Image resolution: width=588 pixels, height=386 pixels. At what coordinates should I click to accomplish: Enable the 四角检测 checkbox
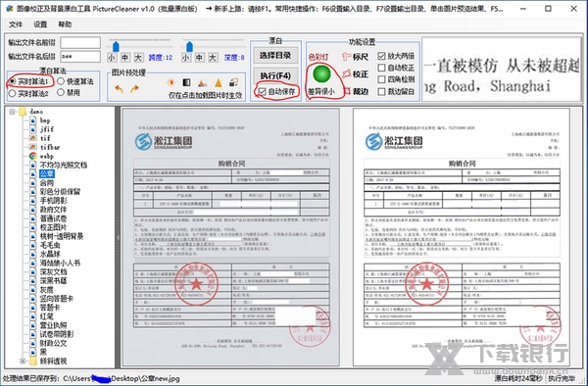pyautogui.click(x=382, y=79)
